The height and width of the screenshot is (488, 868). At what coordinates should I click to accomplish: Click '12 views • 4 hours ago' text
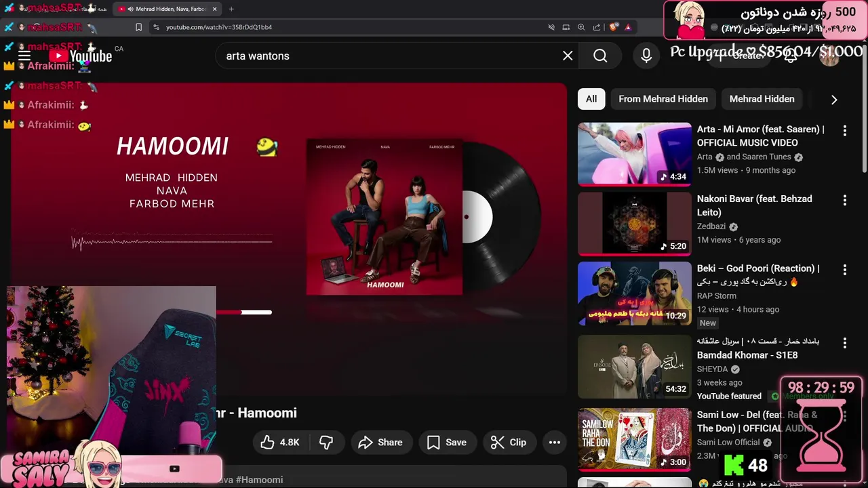[738, 309]
